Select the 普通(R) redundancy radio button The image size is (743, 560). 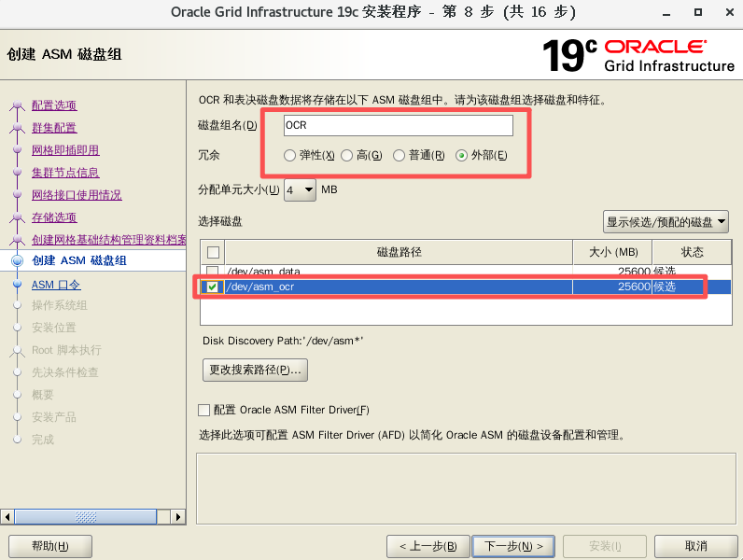(399, 155)
